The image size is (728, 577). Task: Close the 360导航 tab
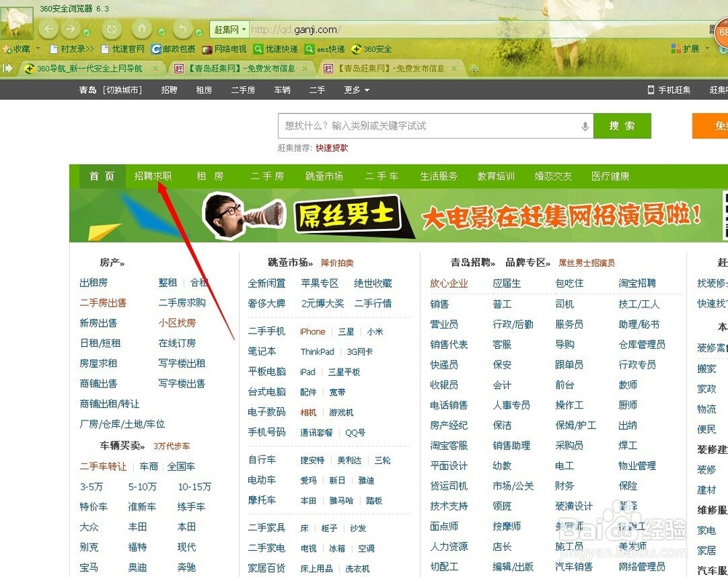coord(156,68)
